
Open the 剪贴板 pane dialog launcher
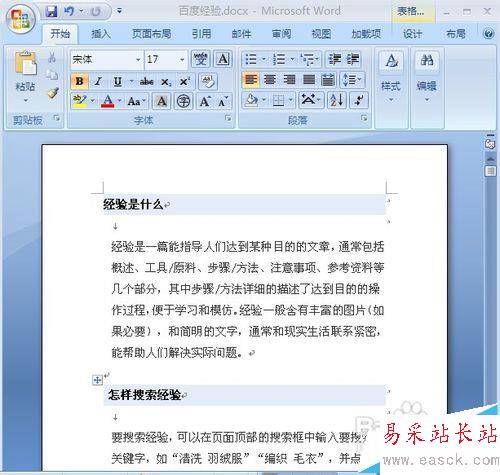[x=57, y=118]
